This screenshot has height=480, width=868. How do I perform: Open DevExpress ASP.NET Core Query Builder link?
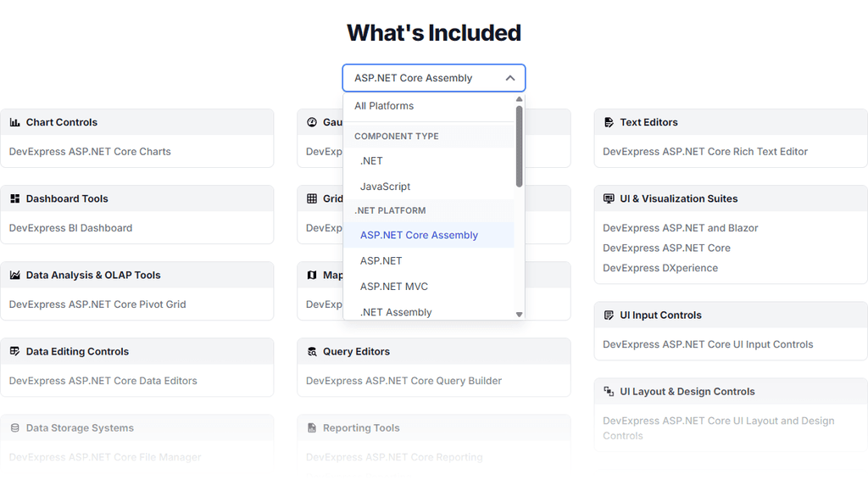click(403, 381)
